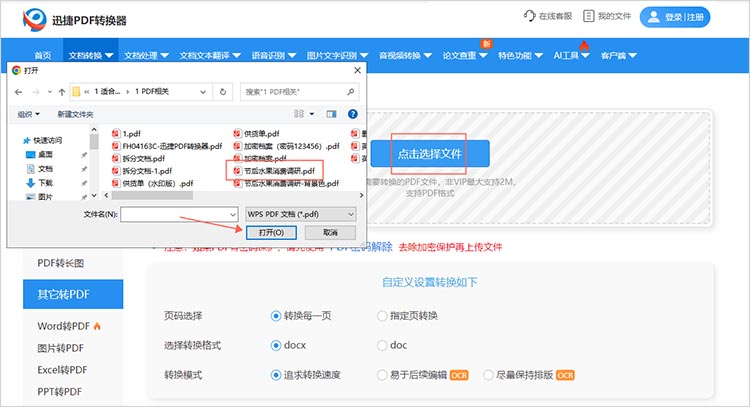
Task: Open the 组织 dropdown in dialog
Action: (29, 114)
